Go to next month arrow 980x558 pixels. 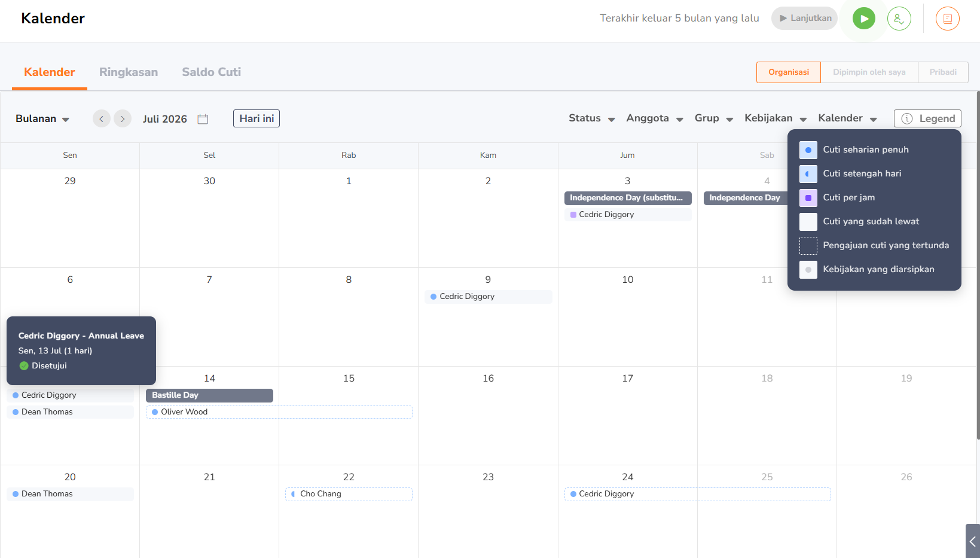(x=123, y=118)
